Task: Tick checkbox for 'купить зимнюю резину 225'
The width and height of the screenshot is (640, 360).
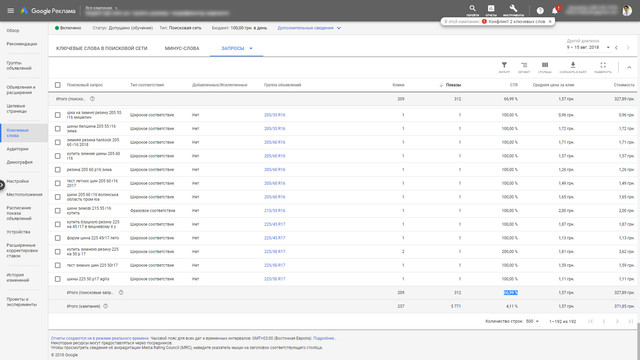Action: [x=58, y=251]
